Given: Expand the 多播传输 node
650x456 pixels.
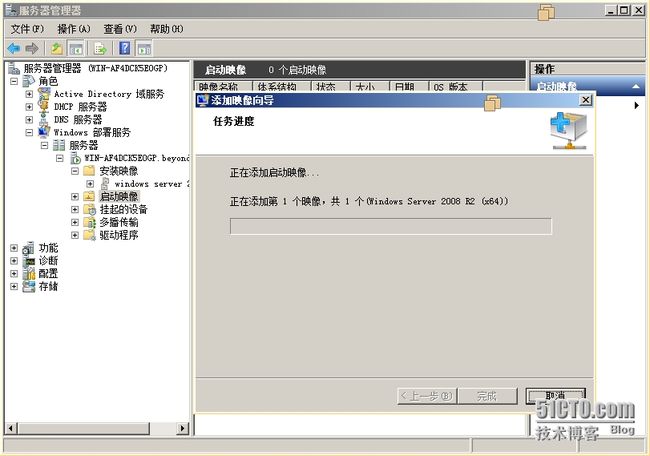Looking at the screenshot, I should (75, 222).
